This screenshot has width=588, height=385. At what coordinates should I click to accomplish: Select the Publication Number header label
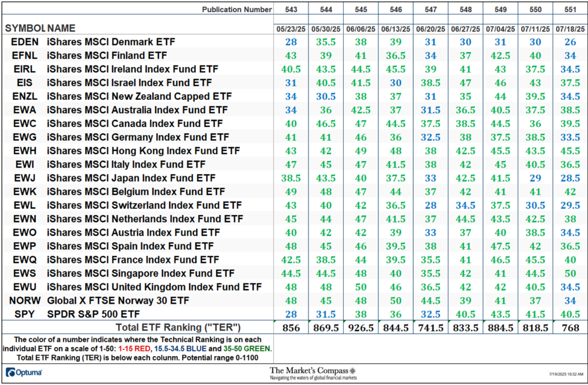click(x=237, y=9)
